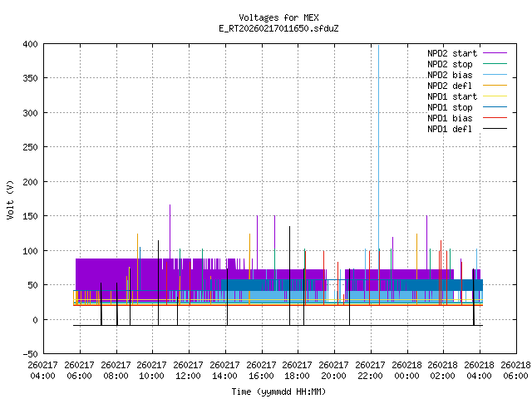The image size is (532, 399).
Task: Click the NPD1 start legend label
Action: point(452,96)
